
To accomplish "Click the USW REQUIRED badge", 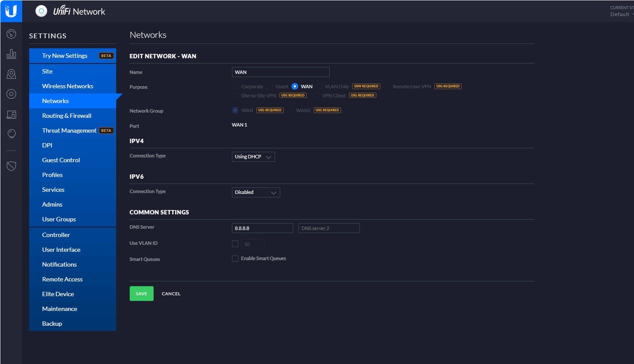I will click(366, 86).
